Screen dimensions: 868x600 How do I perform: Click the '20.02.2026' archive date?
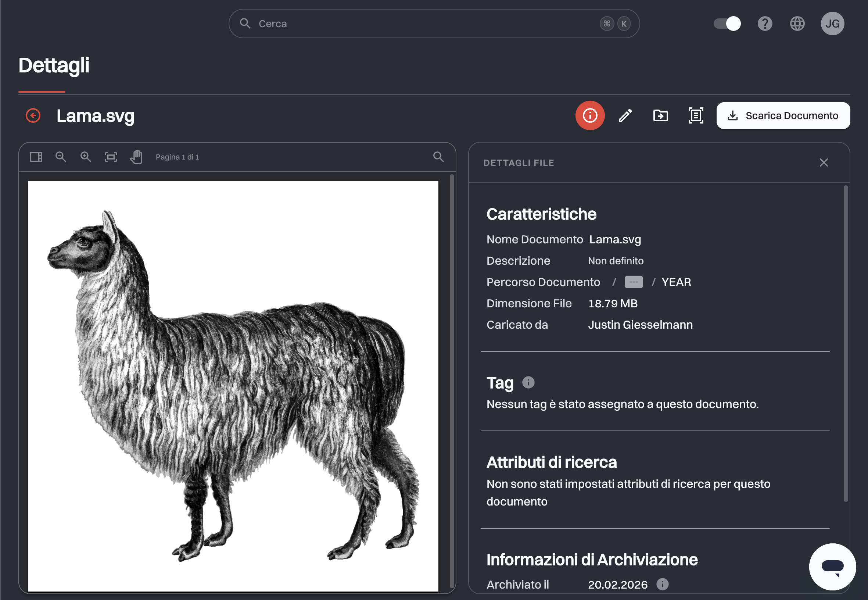618,585
